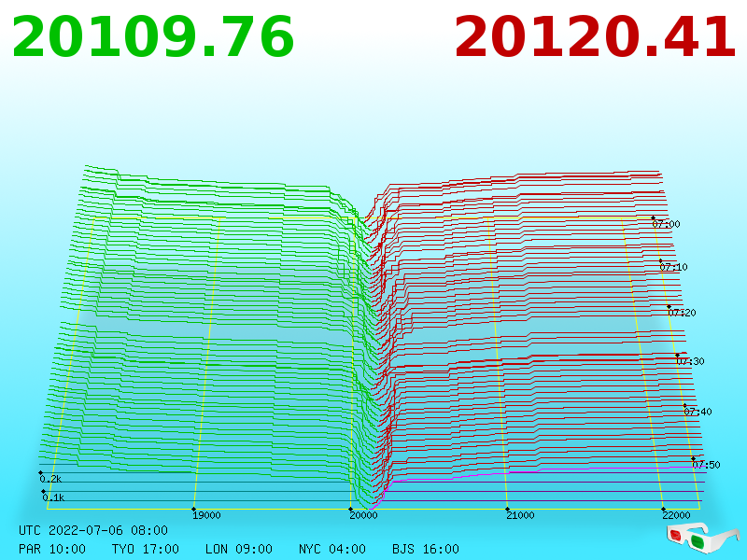Click the 07:00 time axis marker
This screenshot has width=747, height=560.
667,224
